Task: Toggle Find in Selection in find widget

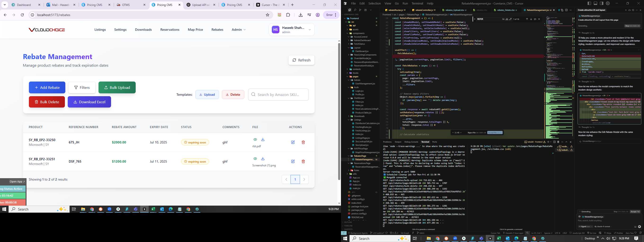Action: tap(535, 19)
